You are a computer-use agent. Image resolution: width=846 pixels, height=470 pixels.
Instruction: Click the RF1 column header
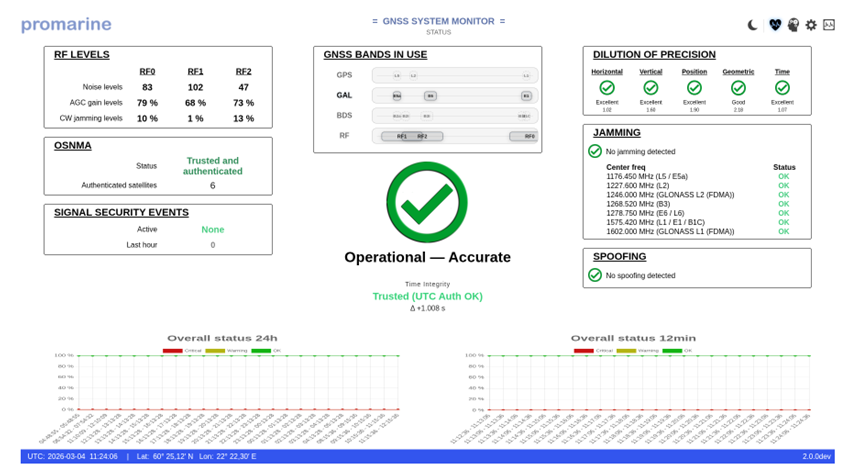coord(195,71)
